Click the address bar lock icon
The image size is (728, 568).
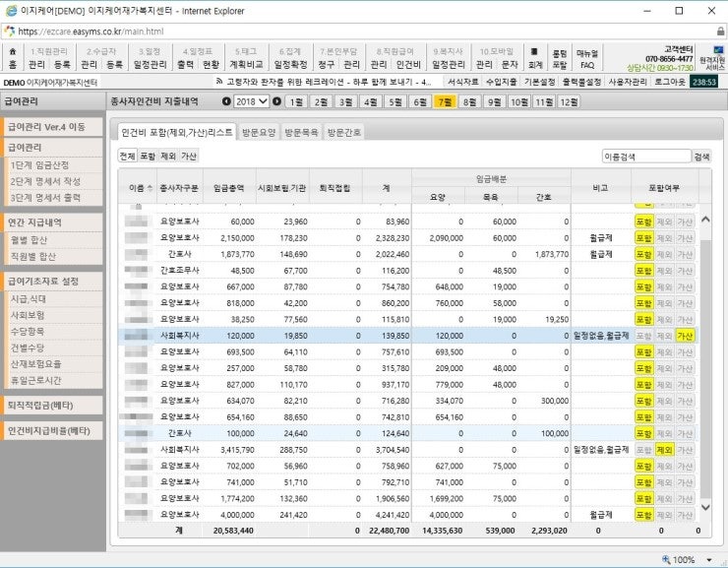[720, 32]
